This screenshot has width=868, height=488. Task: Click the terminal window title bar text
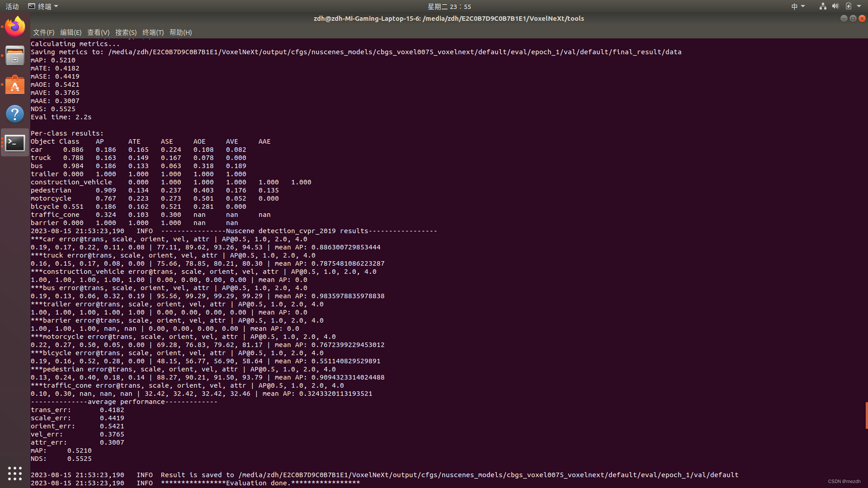(449, 19)
